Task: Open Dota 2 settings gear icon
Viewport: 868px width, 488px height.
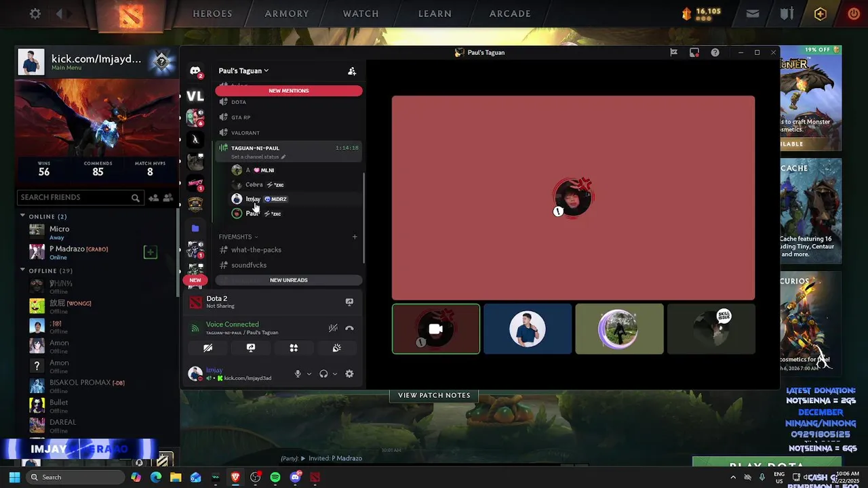Action: tap(35, 14)
